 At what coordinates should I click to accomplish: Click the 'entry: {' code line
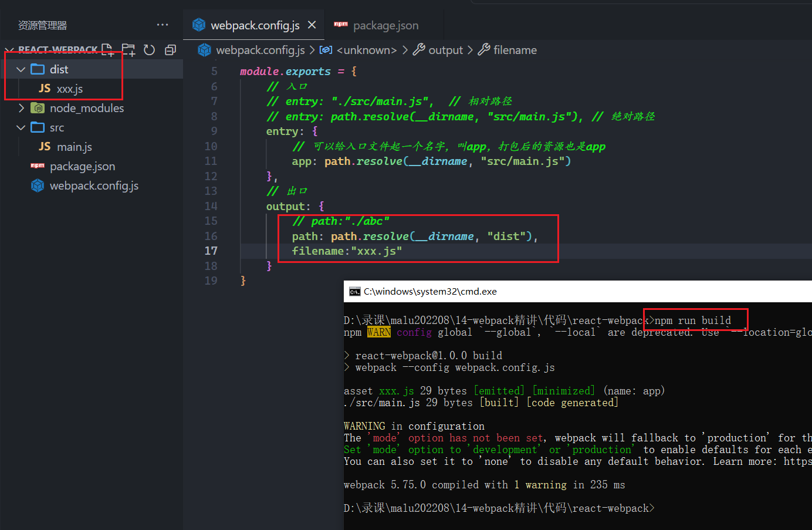292,131
